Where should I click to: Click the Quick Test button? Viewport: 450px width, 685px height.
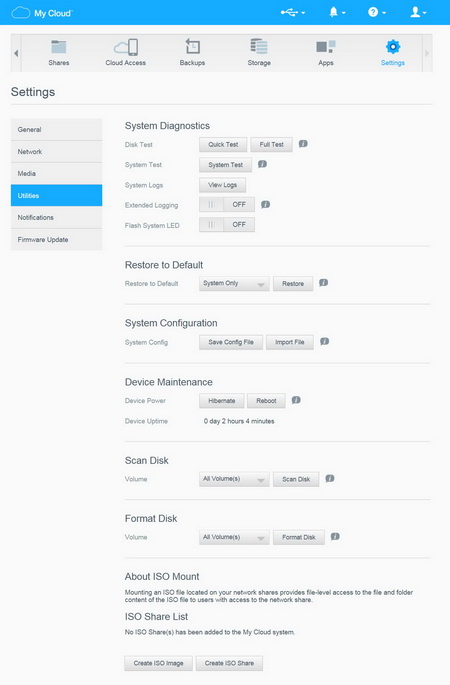[223, 145]
